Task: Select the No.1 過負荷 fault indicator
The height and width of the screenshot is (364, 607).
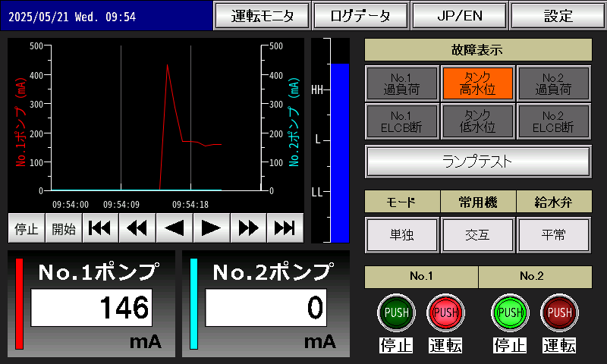Action: tap(401, 83)
